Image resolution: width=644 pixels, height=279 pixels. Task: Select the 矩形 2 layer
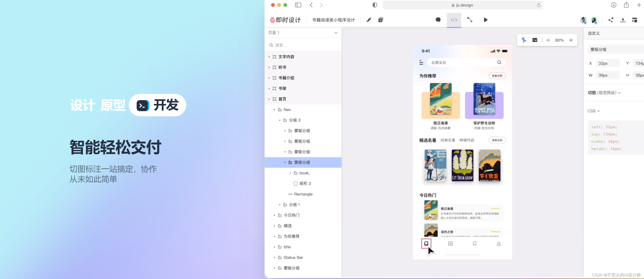pyautogui.click(x=305, y=183)
